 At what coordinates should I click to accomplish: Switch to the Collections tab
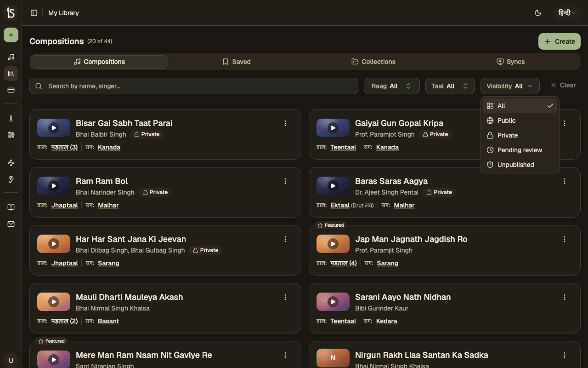coord(373,62)
